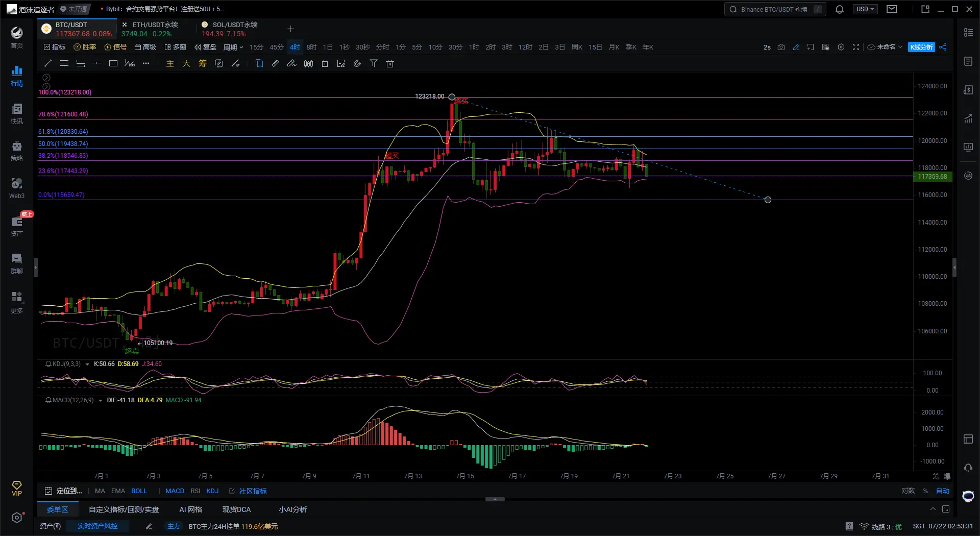Select the ruler measurement tool
The width and height of the screenshot is (980, 536).
275,63
